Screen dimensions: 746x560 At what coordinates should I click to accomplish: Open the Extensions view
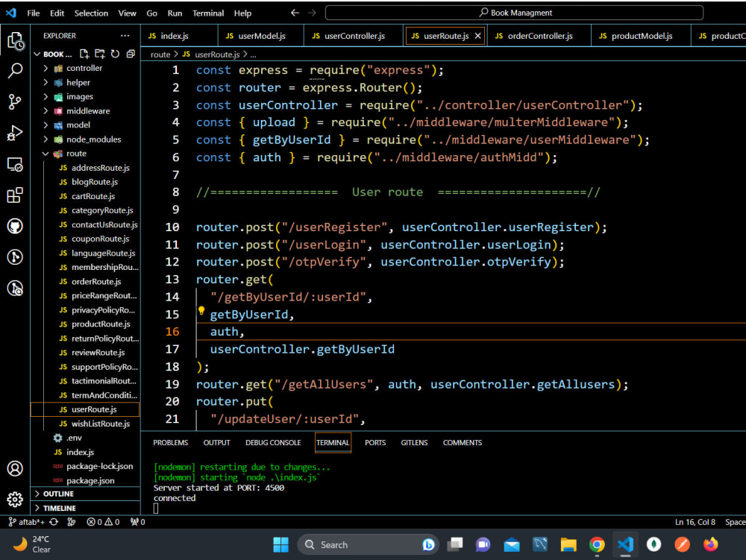(x=15, y=195)
